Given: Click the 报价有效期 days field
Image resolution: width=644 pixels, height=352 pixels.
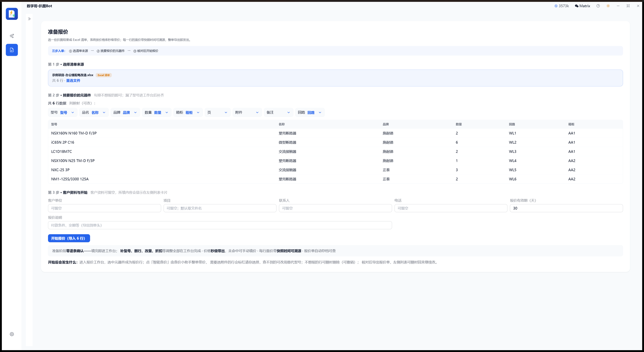Looking at the screenshot, I should [566, 208].
